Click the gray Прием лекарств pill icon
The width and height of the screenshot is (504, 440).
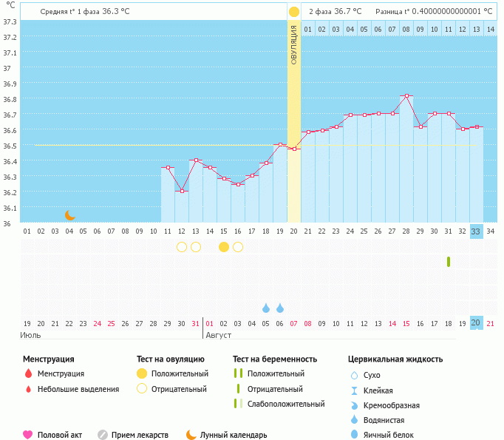[103, 435]
